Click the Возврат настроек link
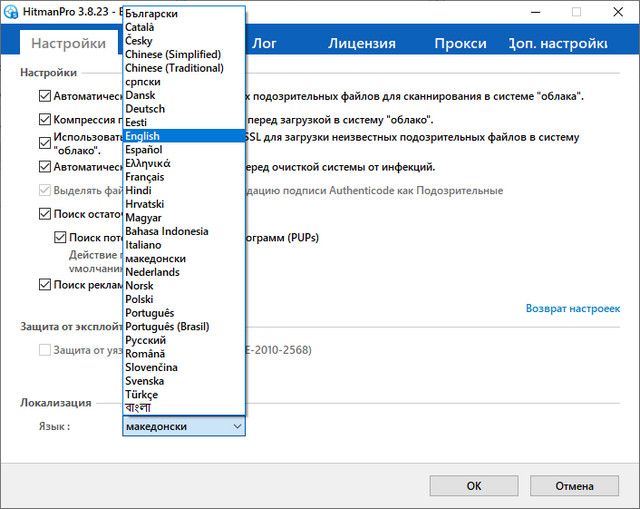 point(572,308)
